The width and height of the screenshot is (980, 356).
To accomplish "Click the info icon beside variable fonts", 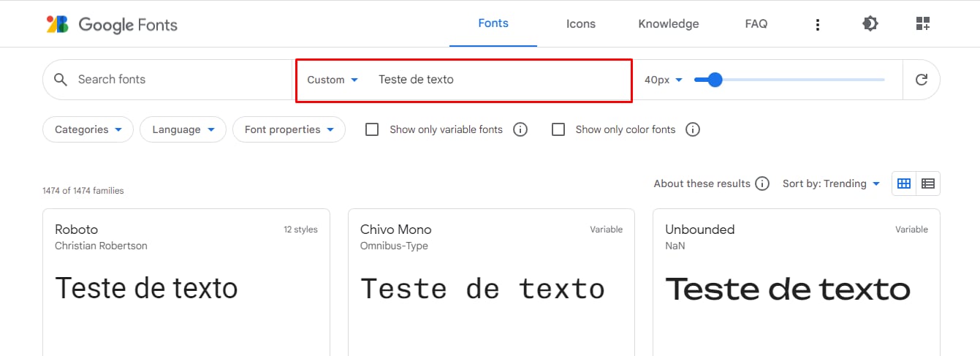I will [520, 129].
